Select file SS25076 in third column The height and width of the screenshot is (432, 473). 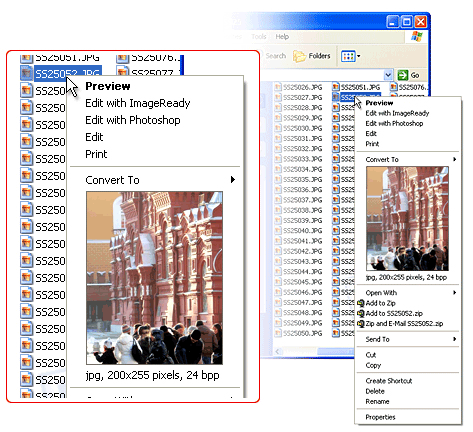tap(409, 87)
